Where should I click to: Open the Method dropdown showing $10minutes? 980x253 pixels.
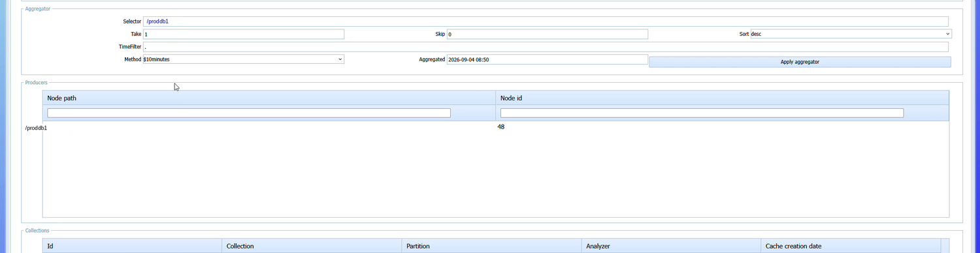tap(244, 59)
